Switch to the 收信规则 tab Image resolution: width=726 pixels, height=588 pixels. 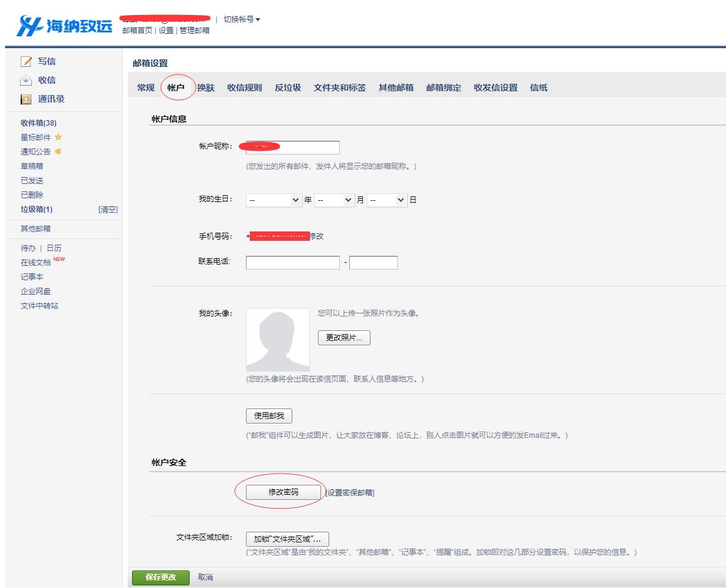(x=245, y=88)
